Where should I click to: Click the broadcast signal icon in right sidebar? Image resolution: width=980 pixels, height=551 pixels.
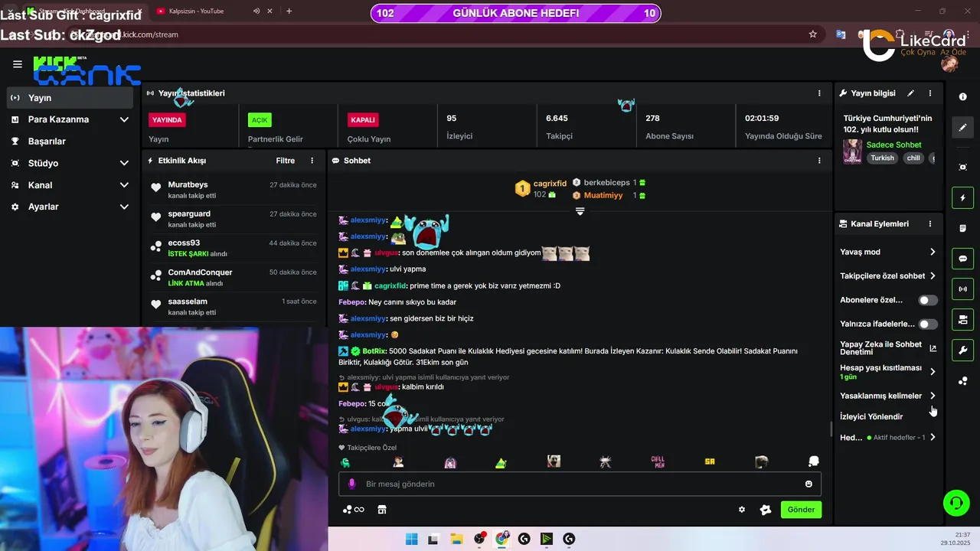pos(962,289)
